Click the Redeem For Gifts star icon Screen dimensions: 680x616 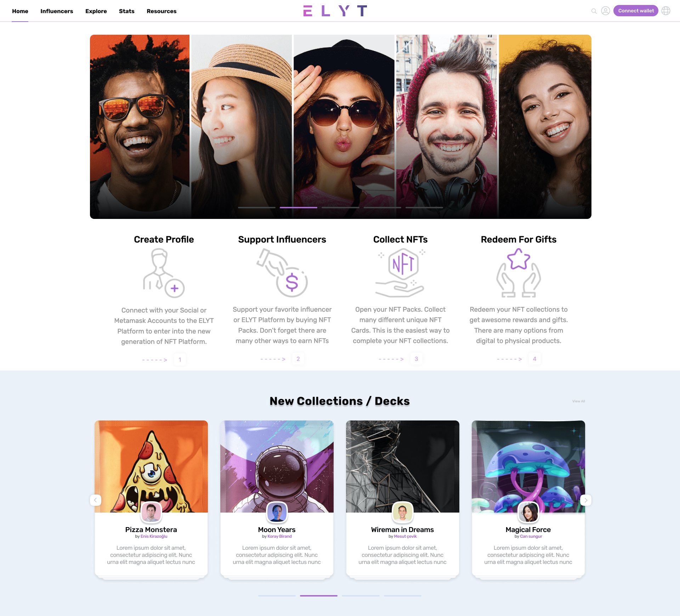(518, 272)
